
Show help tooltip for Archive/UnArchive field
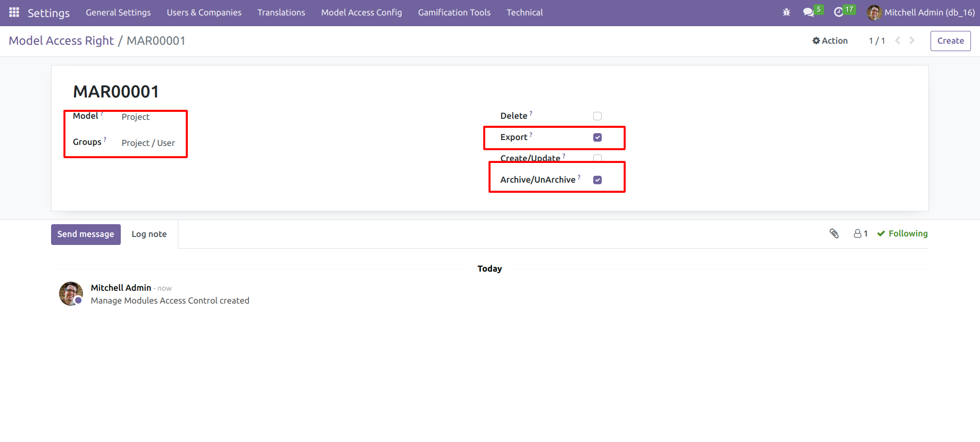(x=579, y=177)
